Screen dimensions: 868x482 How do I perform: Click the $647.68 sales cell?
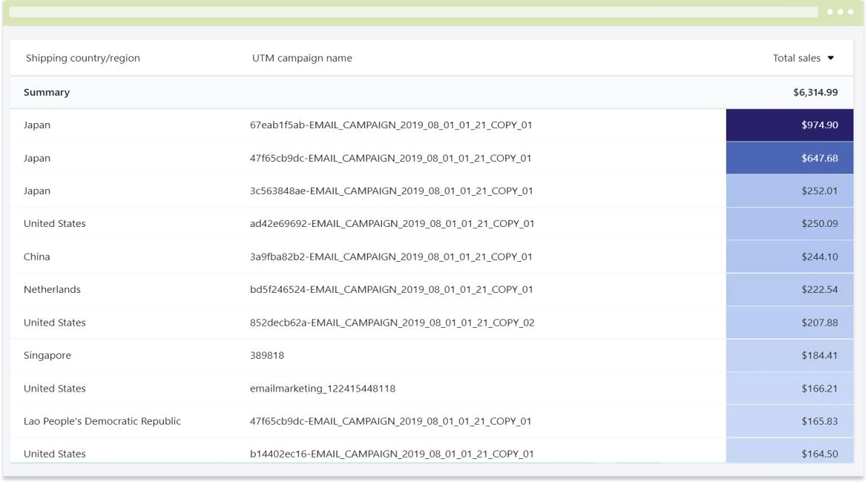[789, 158]
